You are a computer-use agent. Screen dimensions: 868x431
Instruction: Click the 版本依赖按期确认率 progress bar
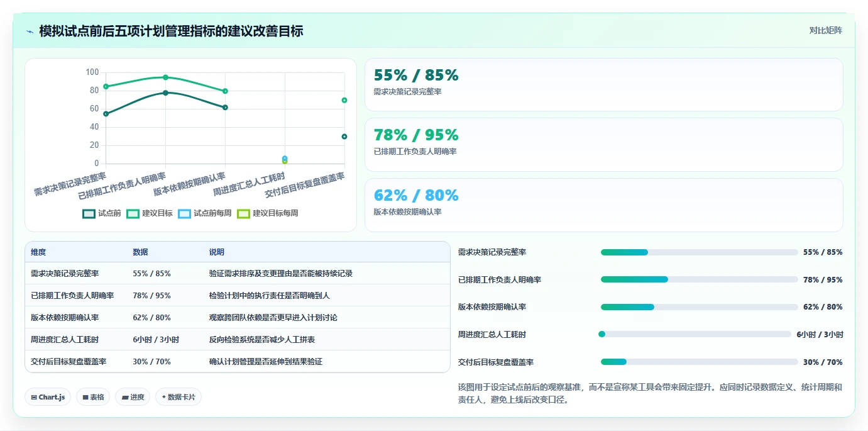pos(699,307)
